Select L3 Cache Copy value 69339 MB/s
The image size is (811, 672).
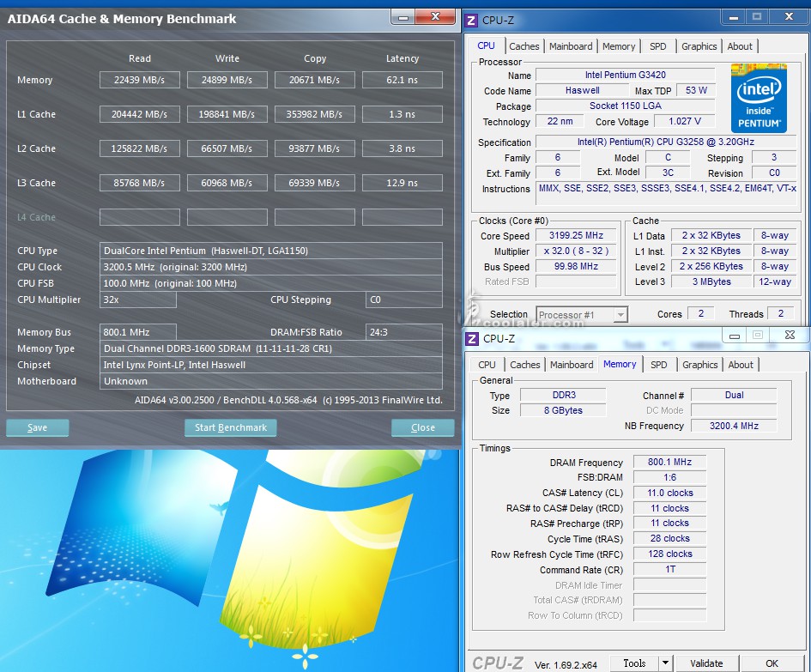coord(314,183)
